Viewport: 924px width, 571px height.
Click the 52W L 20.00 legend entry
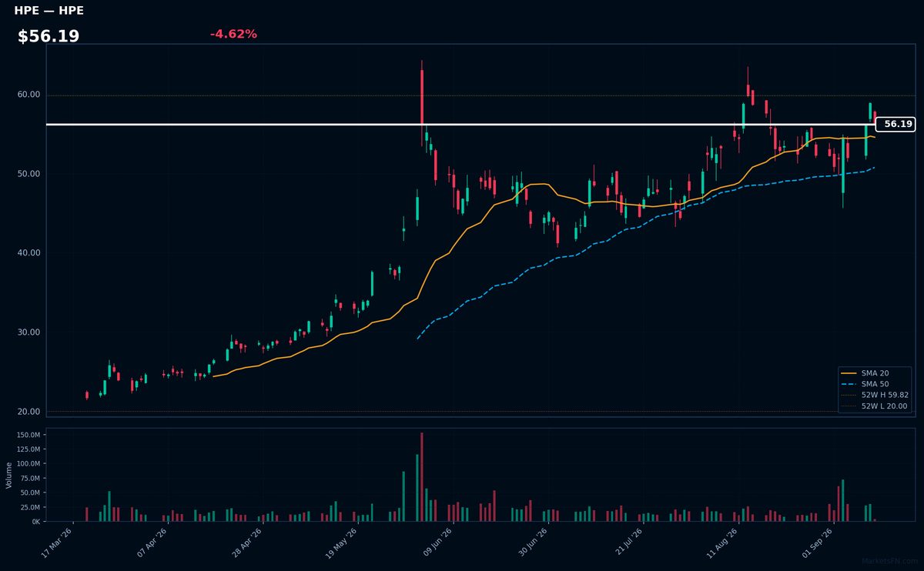[875, 406]
